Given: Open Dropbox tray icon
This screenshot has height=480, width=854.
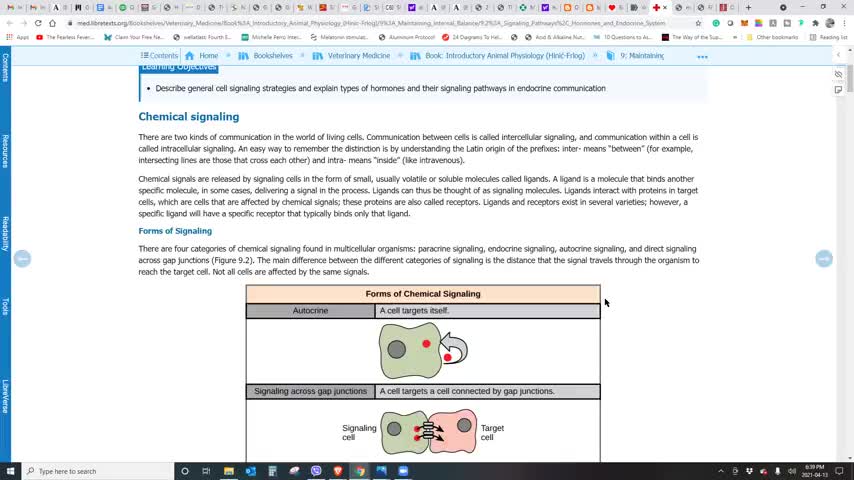Looking at the screenshot, I should click(749, 471).
